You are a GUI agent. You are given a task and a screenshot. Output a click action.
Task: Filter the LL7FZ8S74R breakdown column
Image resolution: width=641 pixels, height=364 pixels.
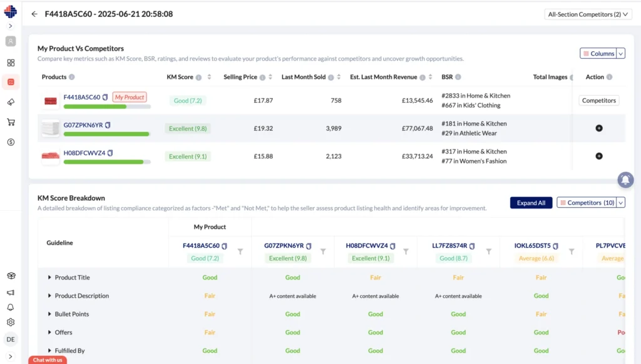tap(489, 251)
